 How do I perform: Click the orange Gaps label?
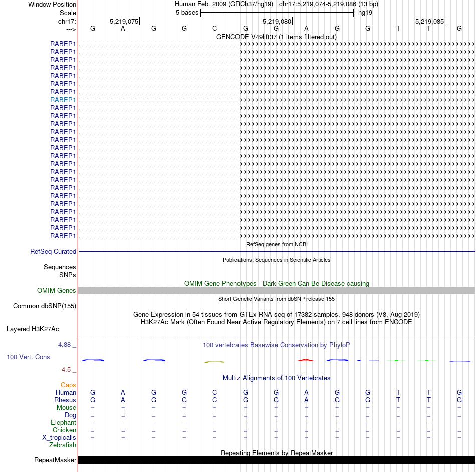pyautogui.click(x=68, y=385)
